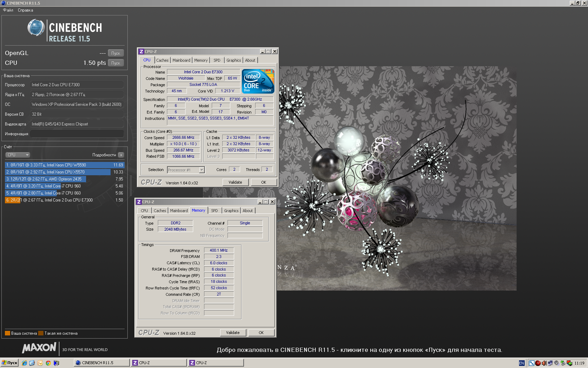Open the blue envelope quick launch icon
The height and width of the screenshot is (368, 588).
[x=32, y=363]
